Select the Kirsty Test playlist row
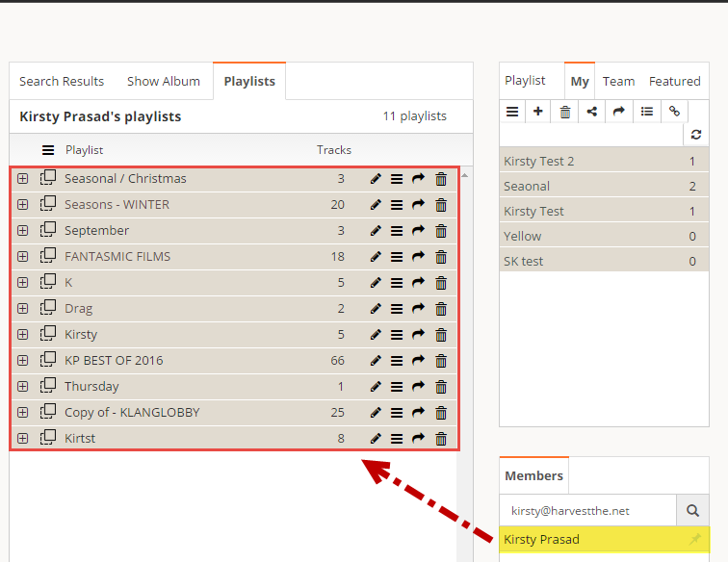The width and height of the screenshot is (728, 562). pyautogui.click(x=604, y=211)
